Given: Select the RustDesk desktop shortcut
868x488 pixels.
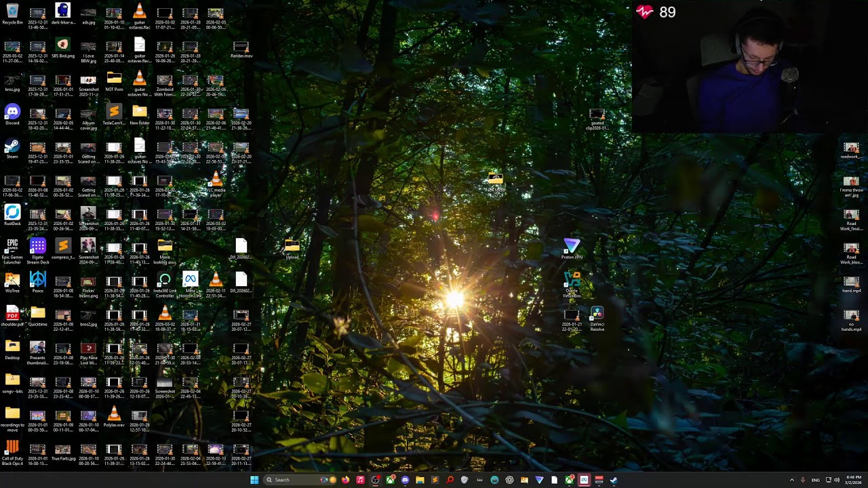Looking at the screenshot, I should tap(12, 216).
